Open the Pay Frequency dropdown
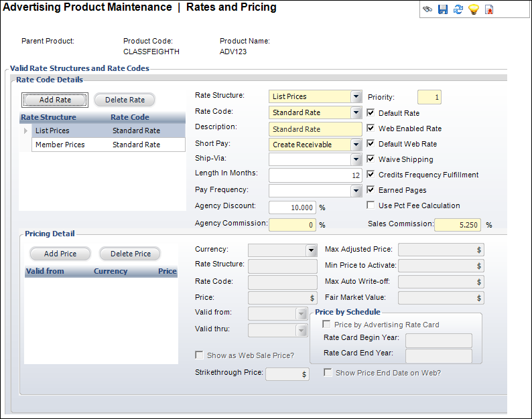 pyautogui.click(x=356, y=191)
